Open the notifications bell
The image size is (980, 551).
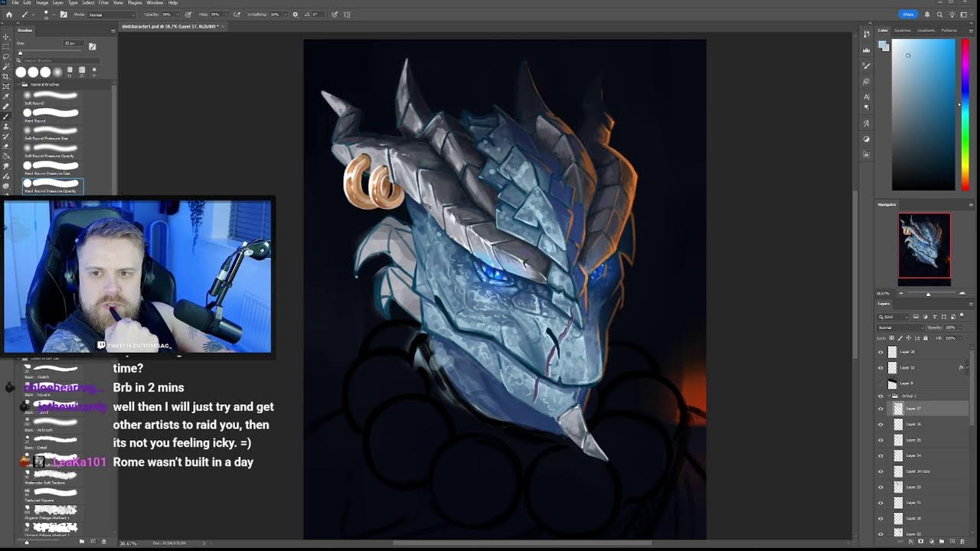point(927,14)
